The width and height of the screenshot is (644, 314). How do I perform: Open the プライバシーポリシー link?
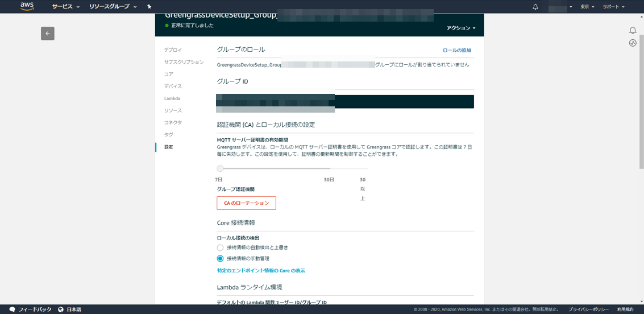click(x=588, y=309)
